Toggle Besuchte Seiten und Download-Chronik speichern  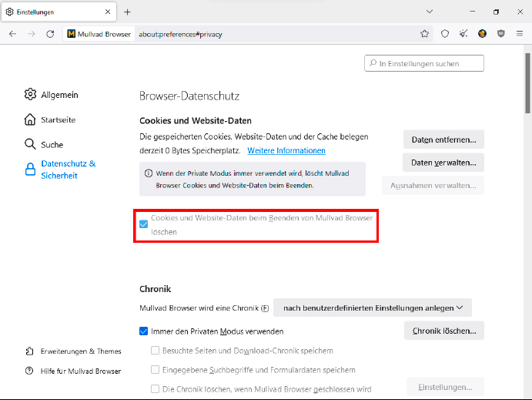click(x=155, y=351)
